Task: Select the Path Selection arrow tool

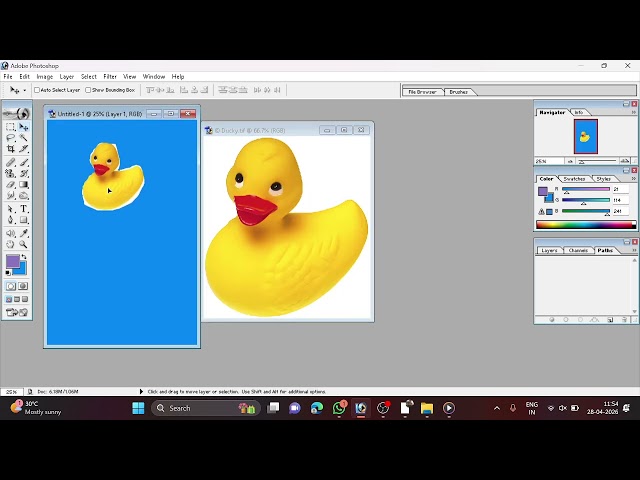Action: (11, 209)
